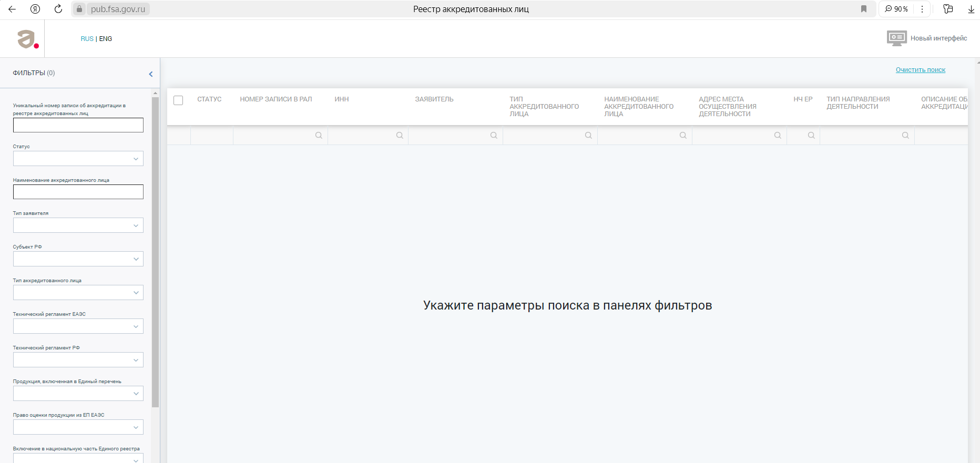This screenshot has width=980, height=463.
Task: Open the Новый интерфейс link
Action: pyautogui.click(x=939, y=38)
